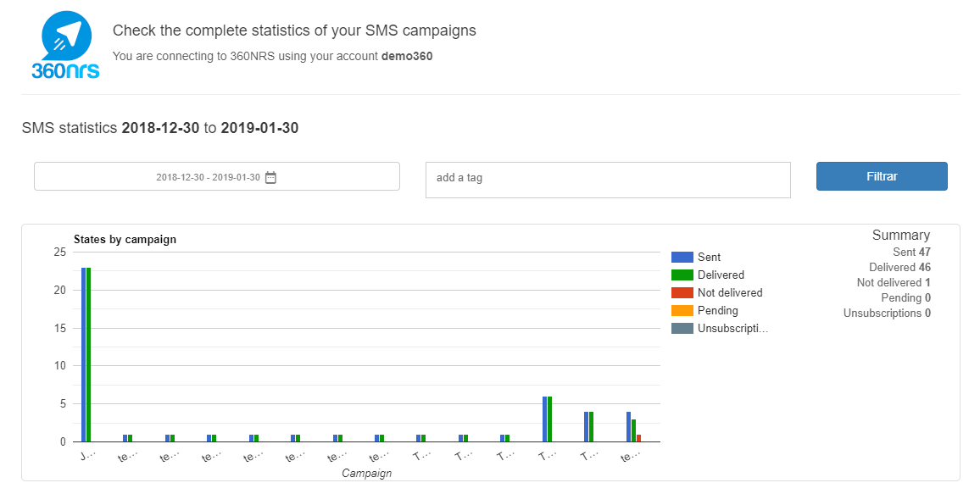The height and width of the screenshot is (494, 980).
Task: Click the small red Not delivered bar
Action: click(638, 438)
